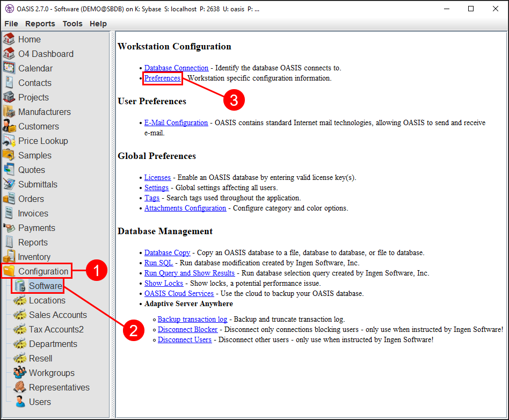Follow the Database Connection link
509x420 pixels.
176,68
